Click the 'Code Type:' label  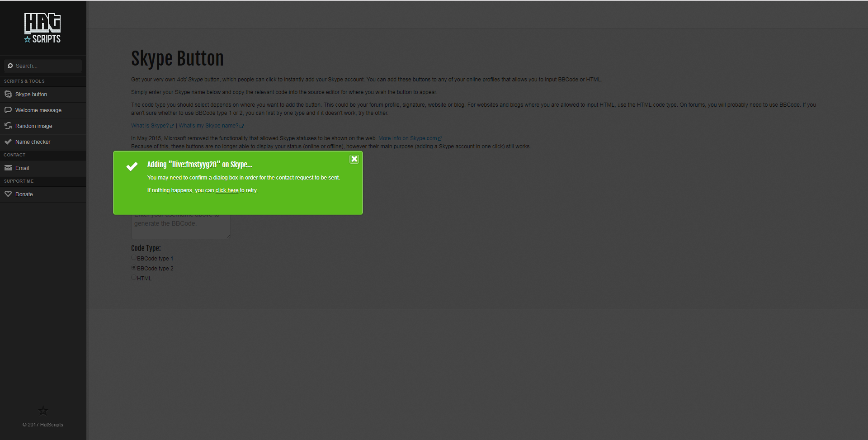point(146,248)
